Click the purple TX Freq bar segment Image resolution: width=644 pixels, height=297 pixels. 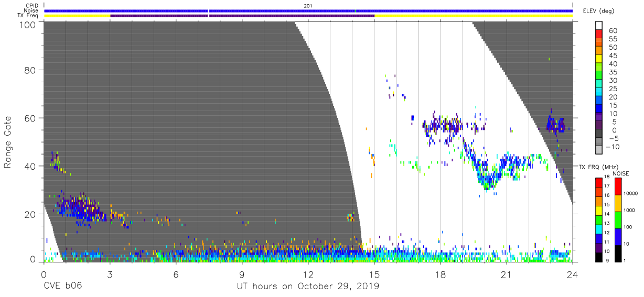242,16
